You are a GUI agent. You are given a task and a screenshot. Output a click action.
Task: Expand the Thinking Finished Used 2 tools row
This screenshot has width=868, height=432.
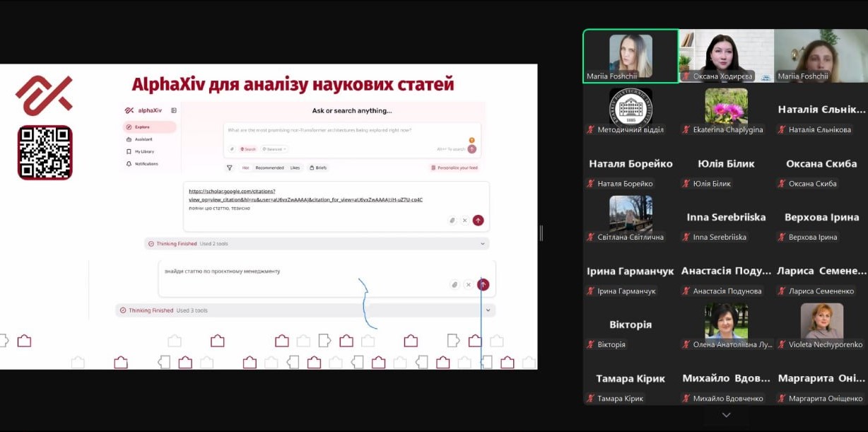[317, 243]
